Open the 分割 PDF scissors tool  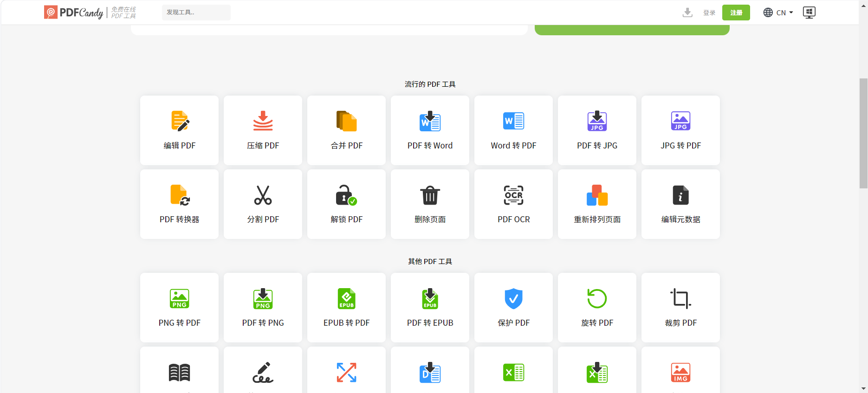point(263,204)
